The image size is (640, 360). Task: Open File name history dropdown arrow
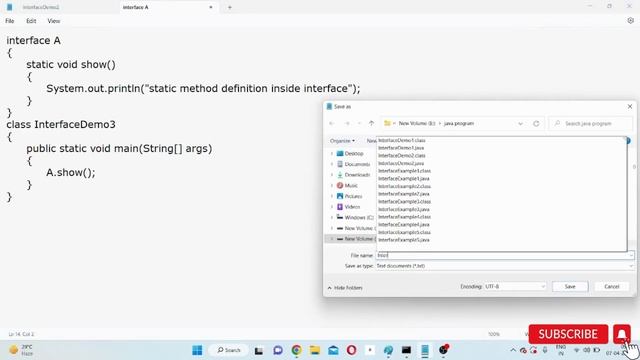pos(631,256)
